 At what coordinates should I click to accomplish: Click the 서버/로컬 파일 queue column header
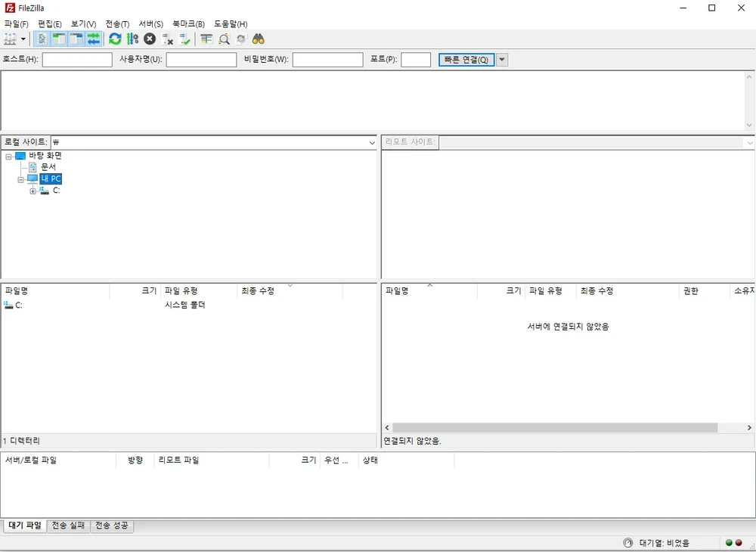click(x=58, y=461)
